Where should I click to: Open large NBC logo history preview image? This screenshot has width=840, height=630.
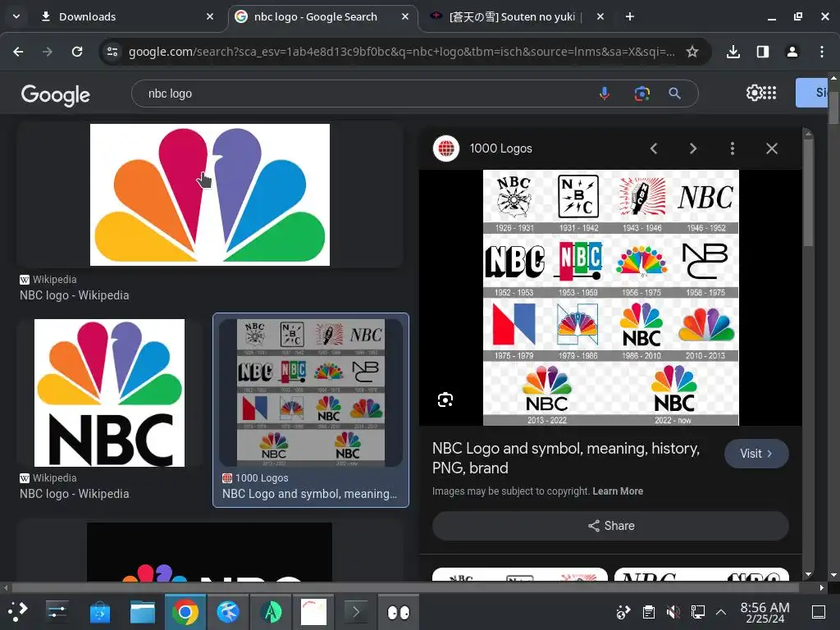click(x=610, y=298)
